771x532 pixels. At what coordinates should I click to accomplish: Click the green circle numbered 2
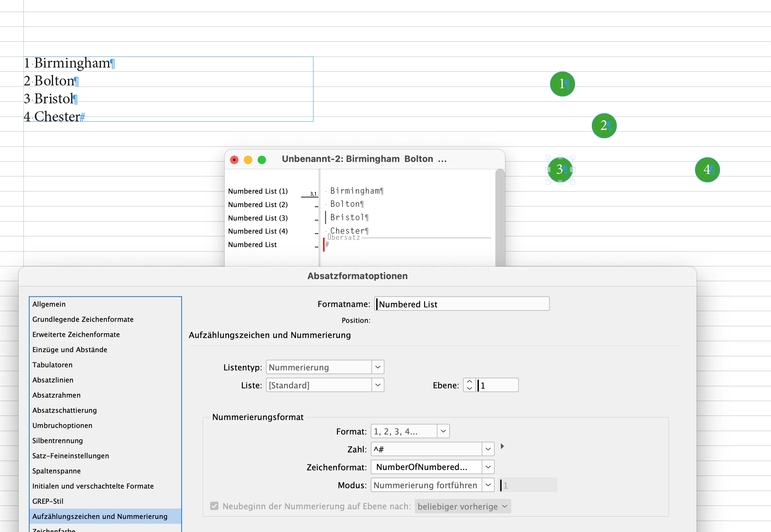pyautogui.click(x=604, y=125)
